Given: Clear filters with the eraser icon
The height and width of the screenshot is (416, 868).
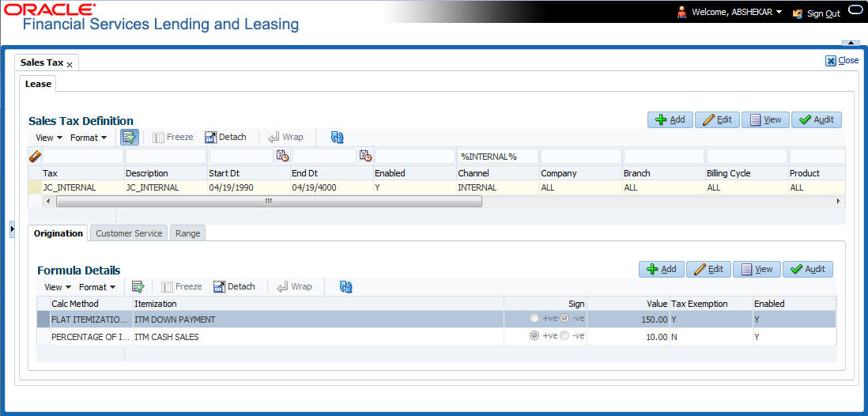Looking at the screenshot, I should click(34, 157).
